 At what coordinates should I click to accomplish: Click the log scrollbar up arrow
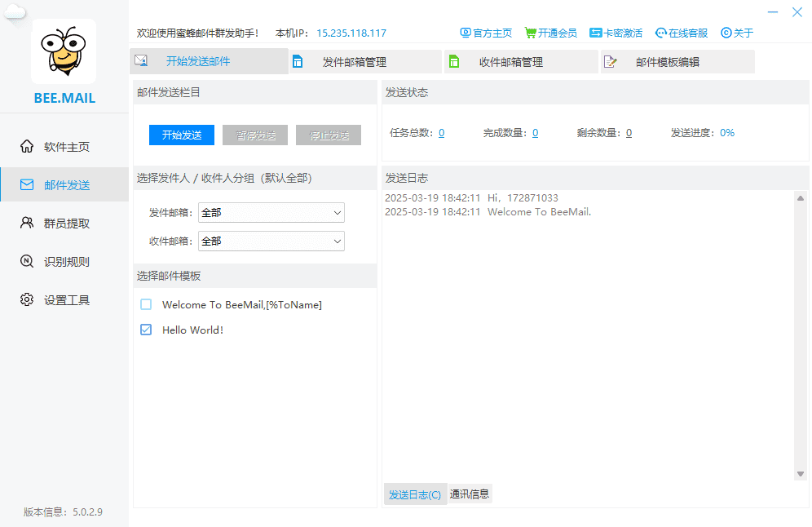point(801,198)
